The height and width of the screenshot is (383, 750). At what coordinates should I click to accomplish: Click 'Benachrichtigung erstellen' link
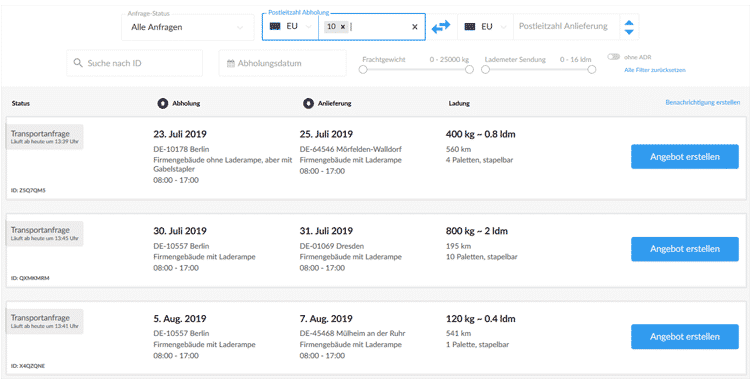point(703,102)
